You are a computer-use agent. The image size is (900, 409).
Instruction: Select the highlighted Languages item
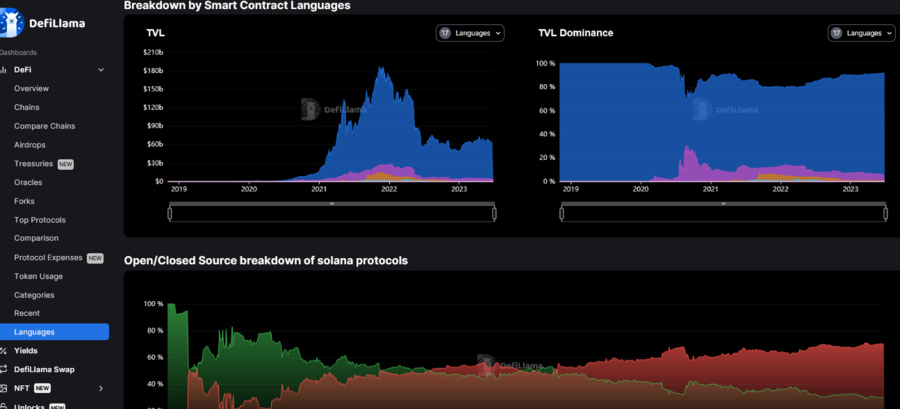55,332
